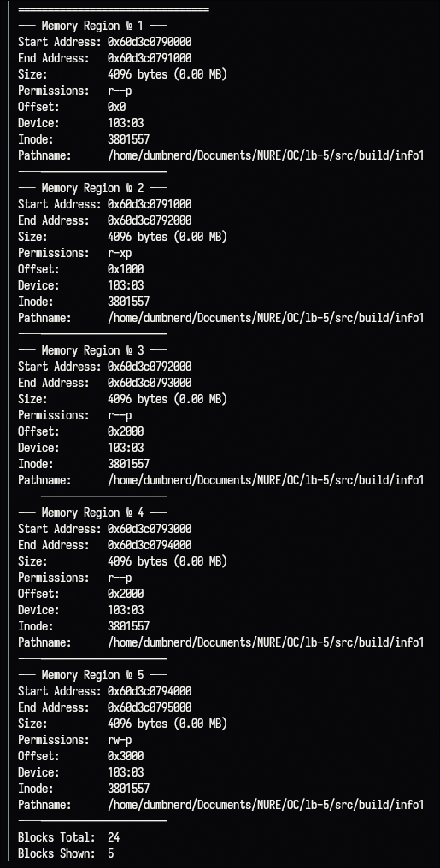The width and height of the screenshot is (440, 868).
Task: Click the r-xp permissions value
Action: [120, 254]
